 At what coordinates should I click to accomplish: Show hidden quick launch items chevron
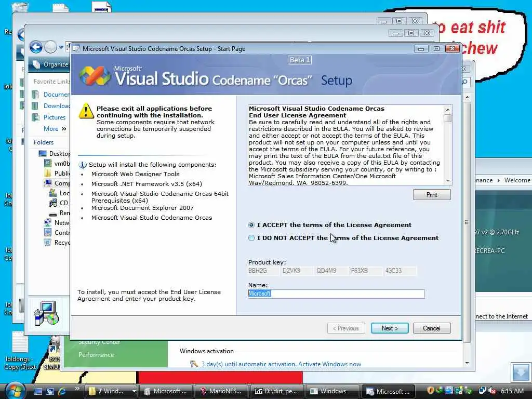click(x=77, y=388)
